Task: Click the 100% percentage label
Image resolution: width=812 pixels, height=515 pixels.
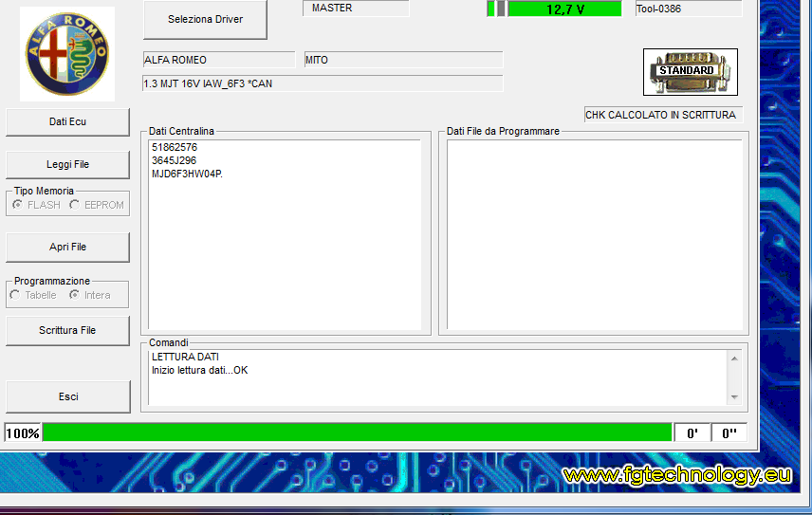Action: (x=23, y=433)
